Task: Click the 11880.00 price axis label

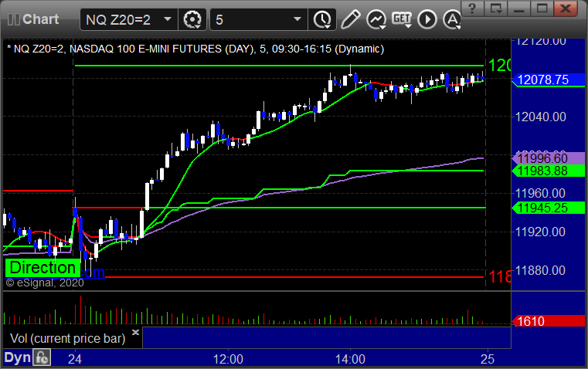Action: pos(540,270)
